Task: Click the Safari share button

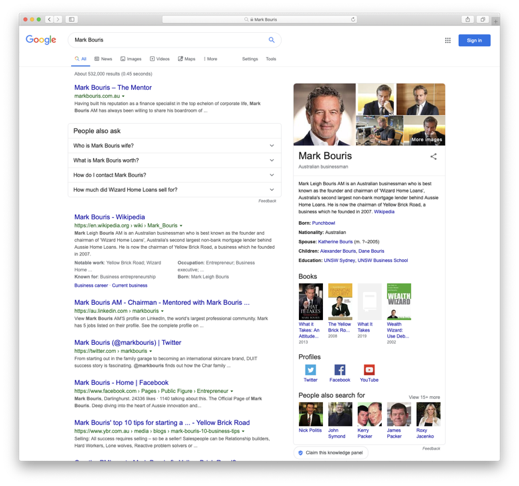Action: (x=468, y=19)
